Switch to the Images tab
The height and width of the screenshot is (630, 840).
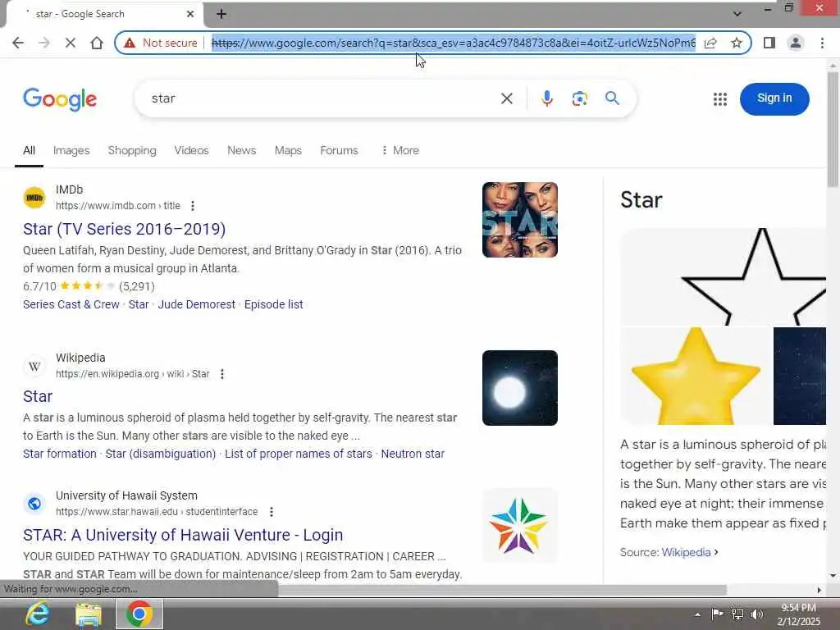pyautogui.click(x=71, y=151)
